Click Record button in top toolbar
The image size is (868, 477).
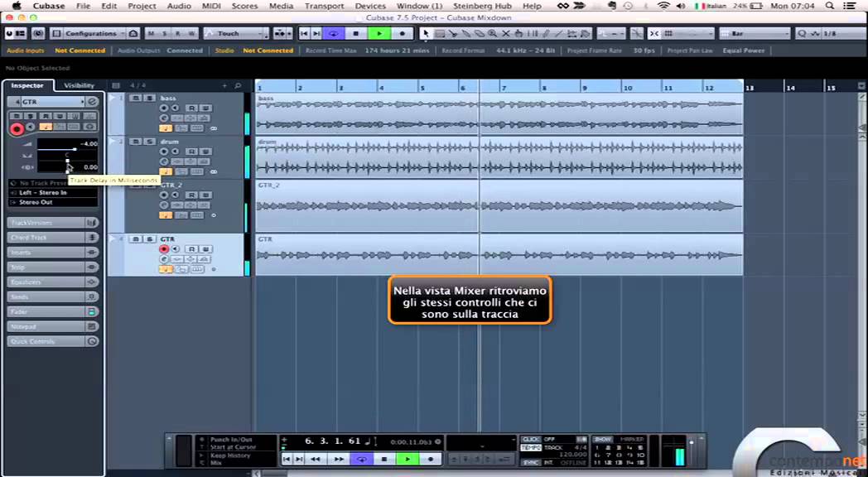(402, 34)
